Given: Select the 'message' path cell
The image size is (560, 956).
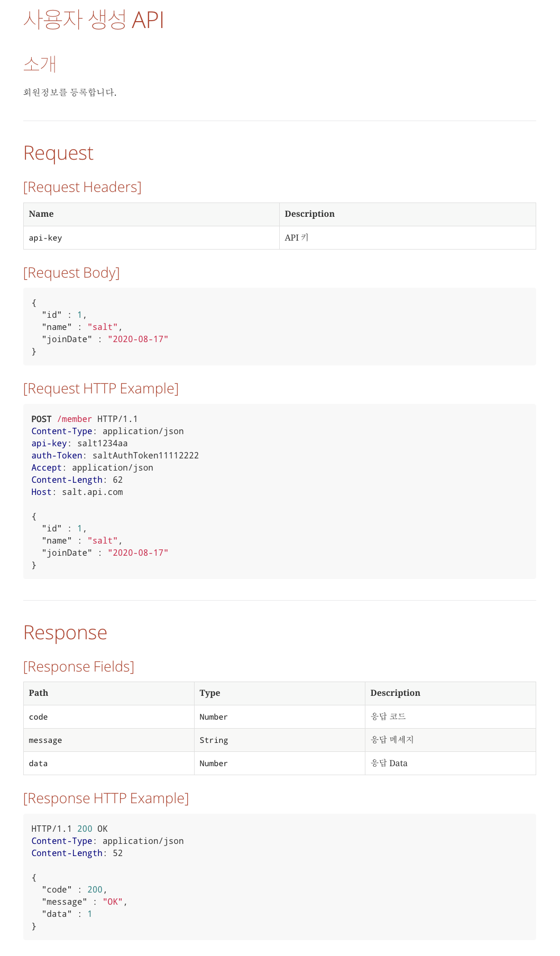Looking at the screenshot, I should point(109,740).
